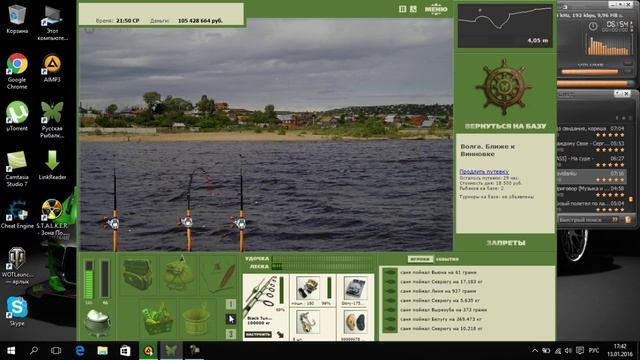Select AIMP playlist track lasting 06:27
Image resolution: width=640 pixels, height=360 pixels.
click(x=592, y=161)
